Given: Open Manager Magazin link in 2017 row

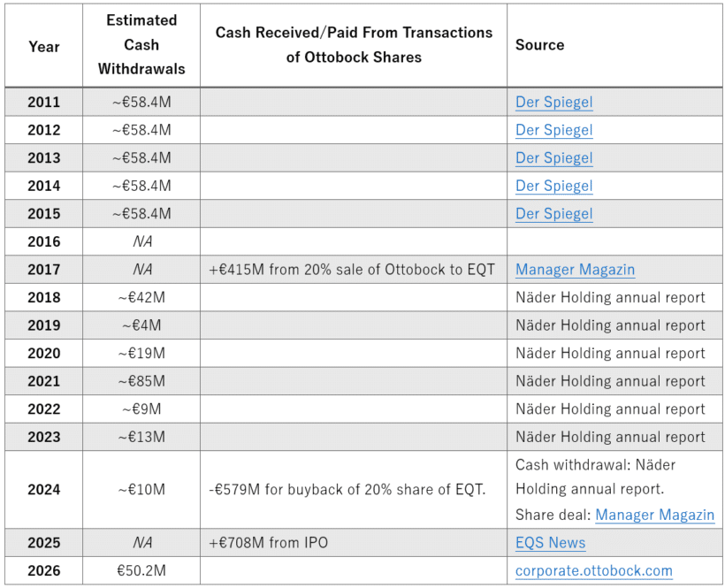Looking at the screenshot, I should coord(576,269).
